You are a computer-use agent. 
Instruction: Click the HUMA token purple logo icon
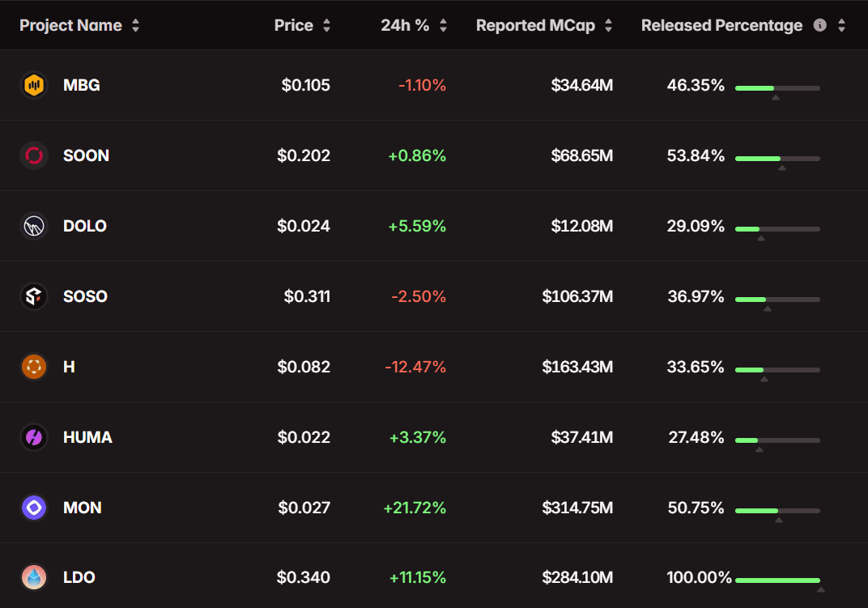(34, 437)
